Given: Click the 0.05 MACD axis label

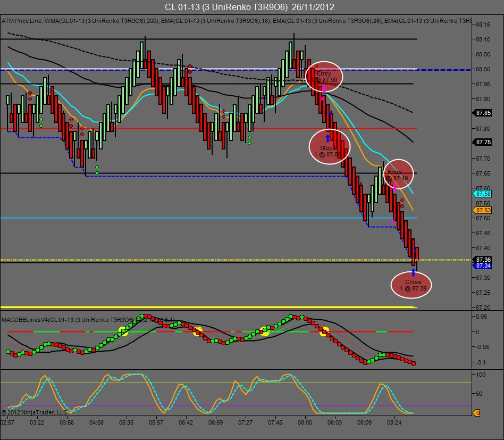Looking at the screenshot, I should point(482,317).
